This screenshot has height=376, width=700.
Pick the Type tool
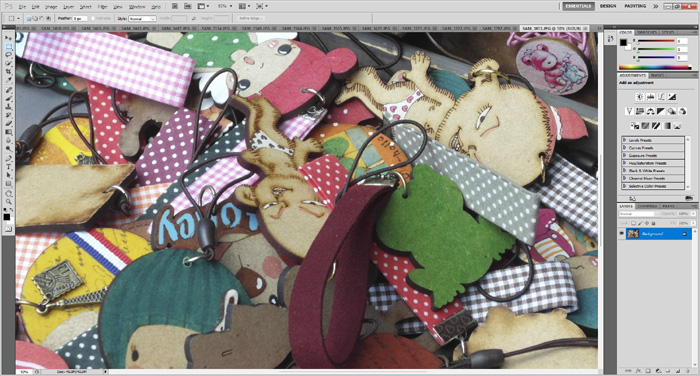[8, 167]
